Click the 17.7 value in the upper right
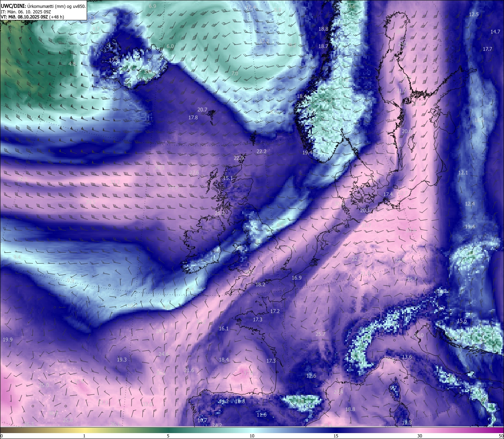Viewport: 504px width, 439px height. [x=487, y=49]
